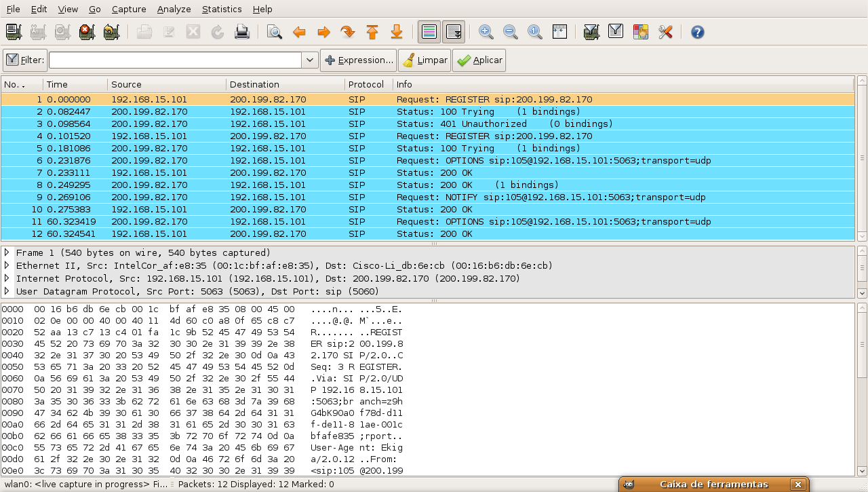Clear the filter with Limpar
Screen dimensions: 868x492
[x=425, y=60]
